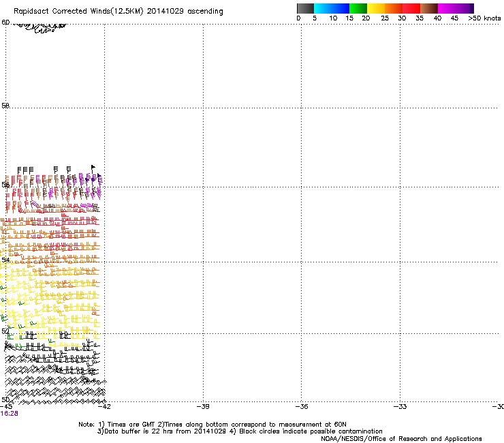The height and width of the screenshot is (443, 504).
Task: Click the latitude label '58'
Action: (5, 106)
